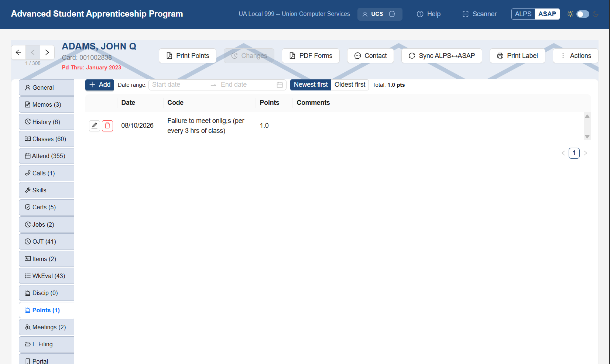Open the Memos (3) tab
This screenshot has width=610, height=364.
47,105
